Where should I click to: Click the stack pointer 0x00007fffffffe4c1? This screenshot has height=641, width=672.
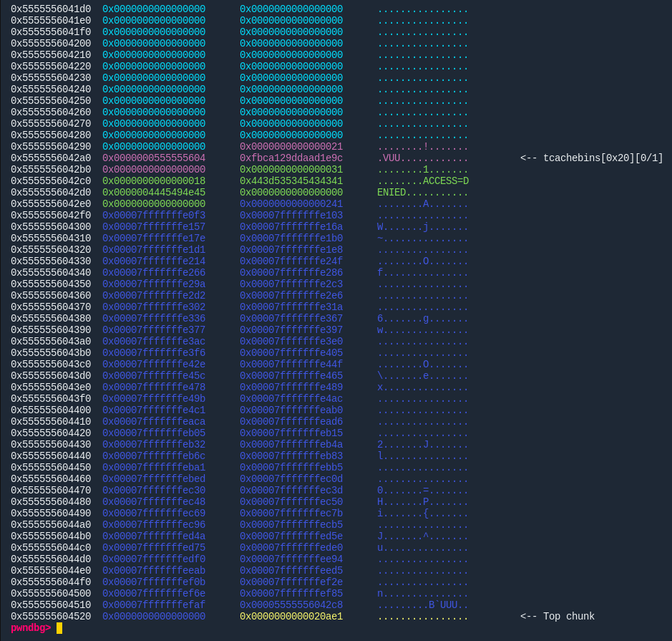point(154,410)
